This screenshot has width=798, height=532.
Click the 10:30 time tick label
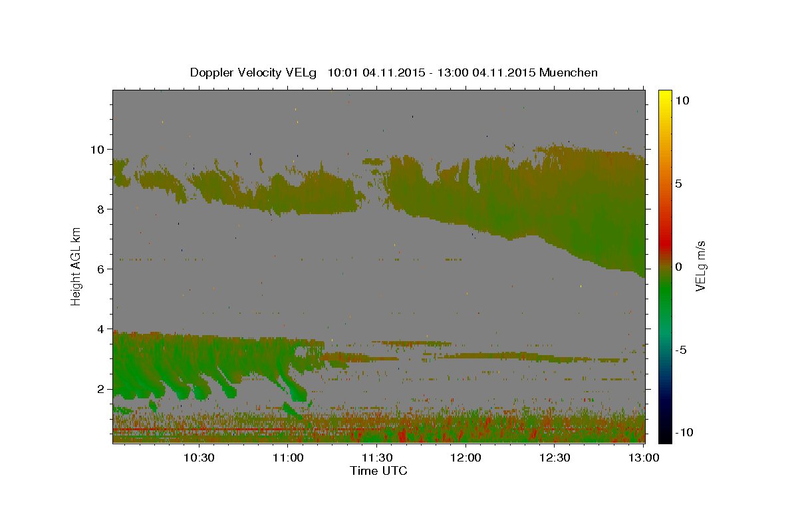coord(198,458)
